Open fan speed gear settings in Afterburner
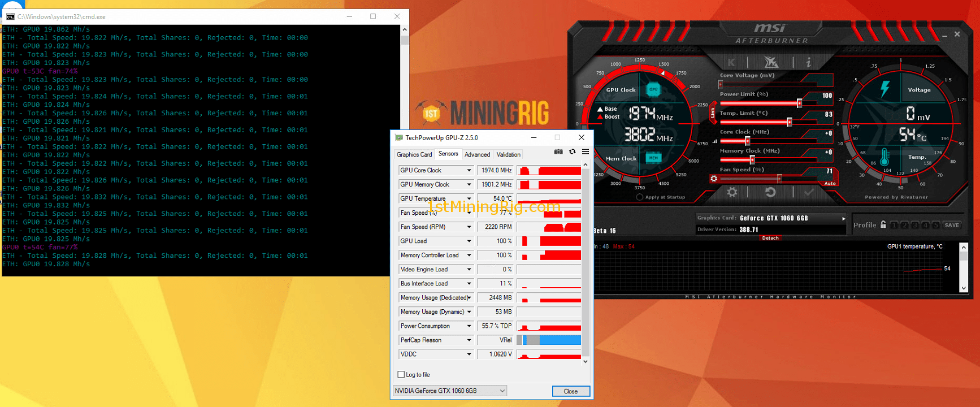The image size is (980, 407). pyautogui.click(x=714, y=179)
